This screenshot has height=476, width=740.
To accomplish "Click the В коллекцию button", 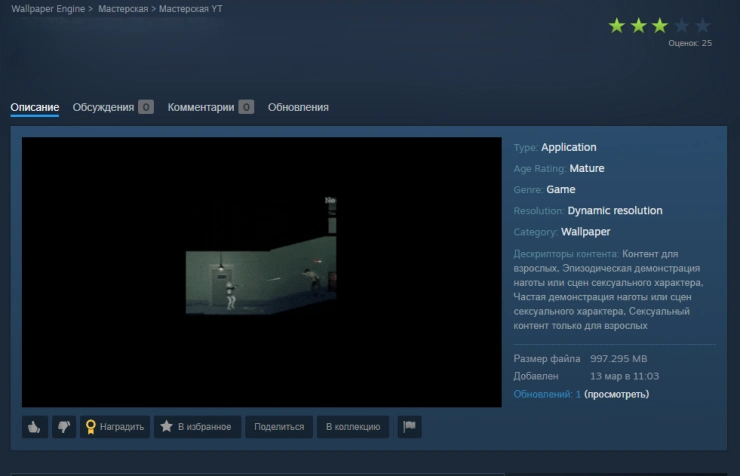I will (x=353, y=426).
